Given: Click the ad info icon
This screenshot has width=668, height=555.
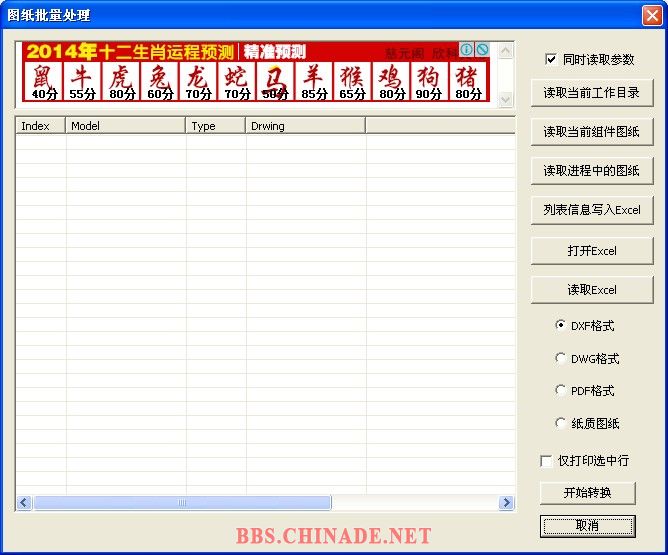Looking at the screenshot, I should coord(466,49).
